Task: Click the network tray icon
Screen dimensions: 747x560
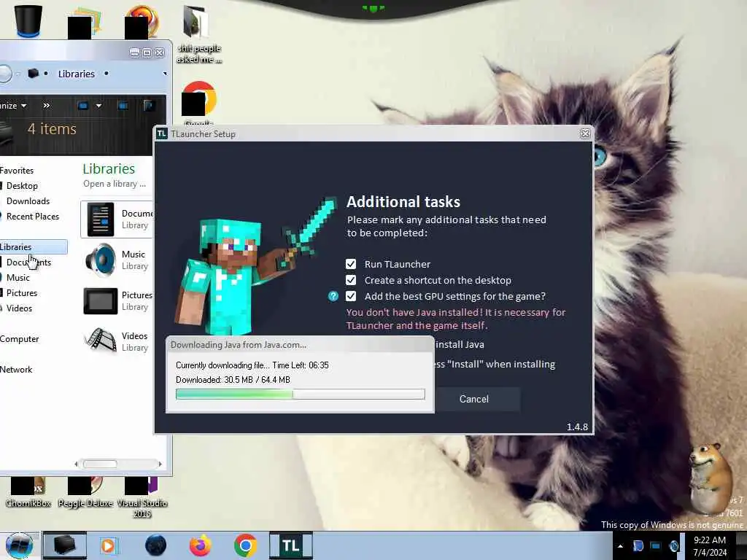Action: (656, 546)
